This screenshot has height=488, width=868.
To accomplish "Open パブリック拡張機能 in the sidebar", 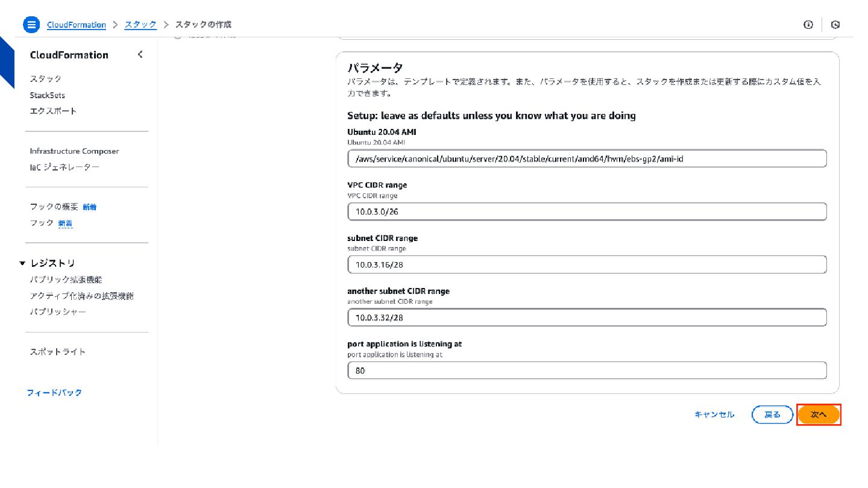I will pos(66,280).
